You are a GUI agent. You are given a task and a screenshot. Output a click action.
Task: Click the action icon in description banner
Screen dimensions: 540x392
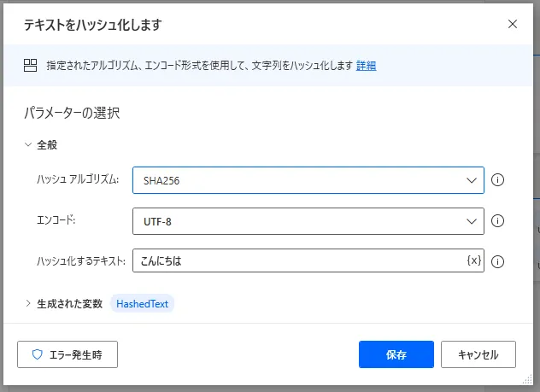point(30,66)
